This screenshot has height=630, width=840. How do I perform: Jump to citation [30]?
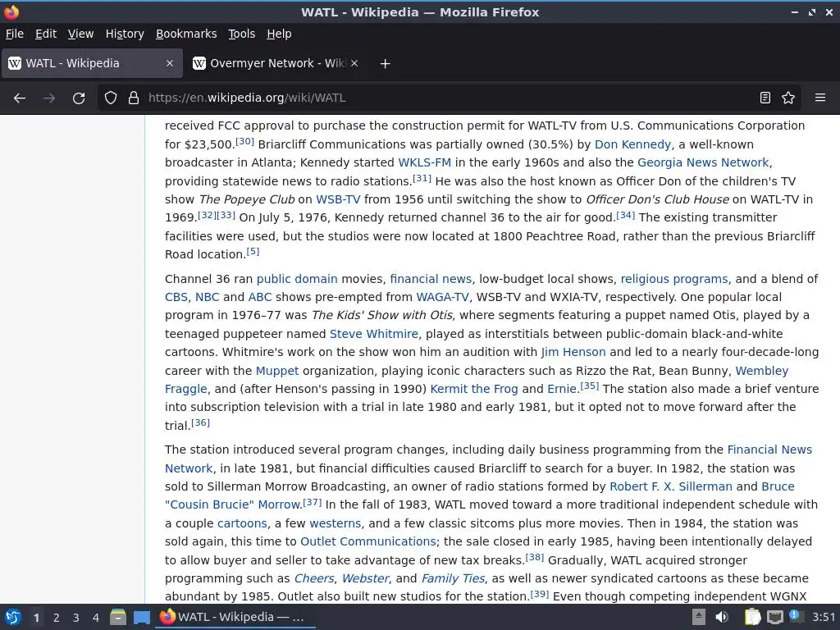click(x=244, y=141)
